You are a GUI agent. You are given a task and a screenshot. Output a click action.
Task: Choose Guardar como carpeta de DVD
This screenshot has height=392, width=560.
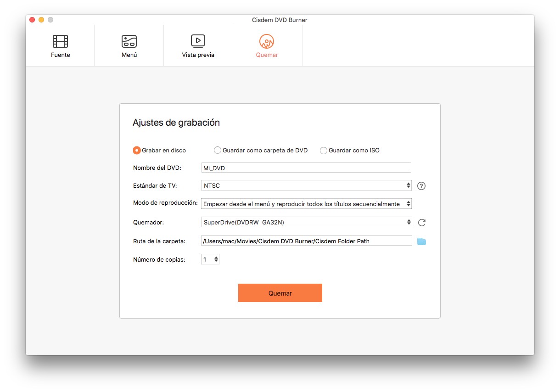[217, 150]
